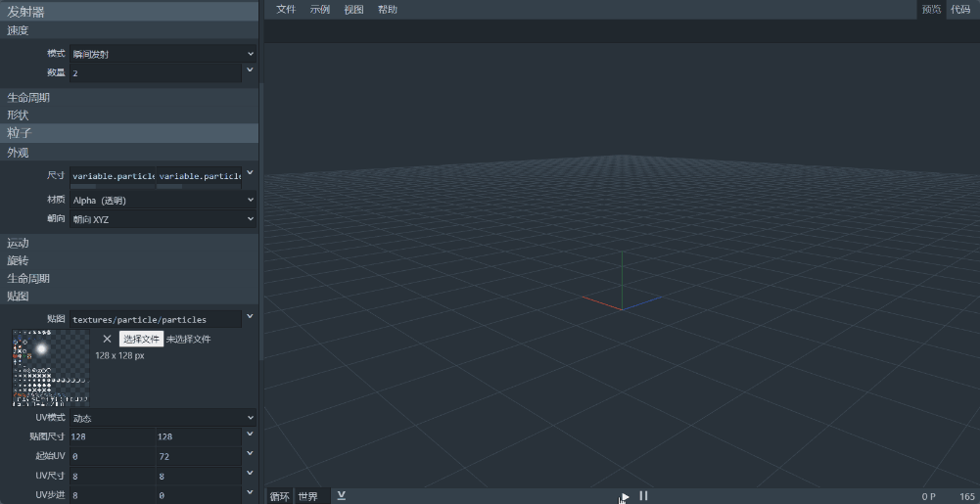Image resolution: width=980 pixels, height=504 pixels.
Task: Click the second 贴图尺寸 field
Action: coord(199,436)
